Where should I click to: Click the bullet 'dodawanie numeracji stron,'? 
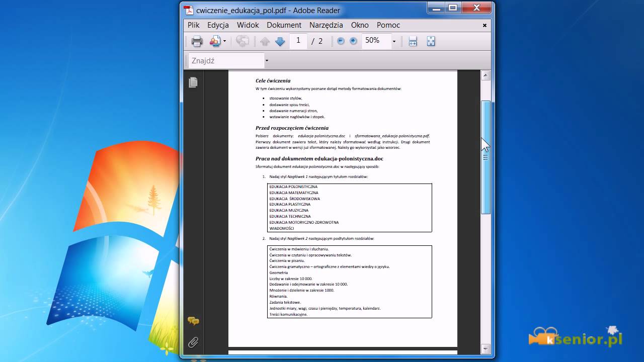click(x=293, y=111)
